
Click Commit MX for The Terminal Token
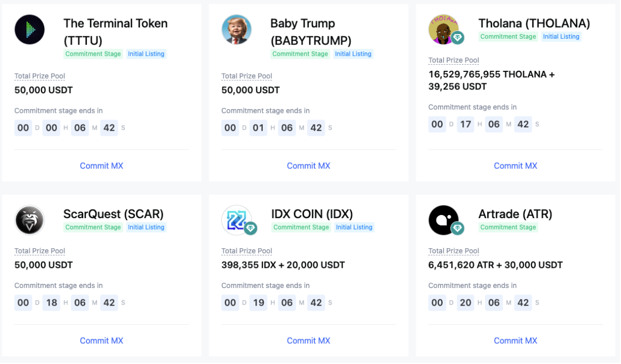tap(101, 165)
